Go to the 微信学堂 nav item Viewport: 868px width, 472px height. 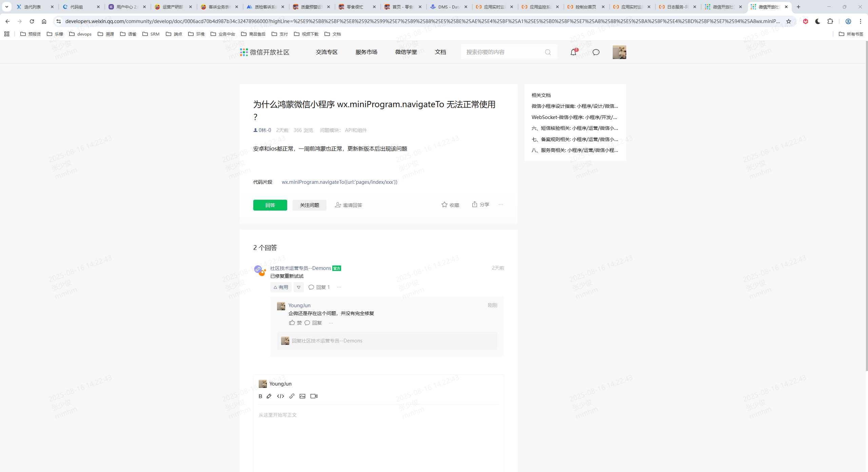(406, 52)
